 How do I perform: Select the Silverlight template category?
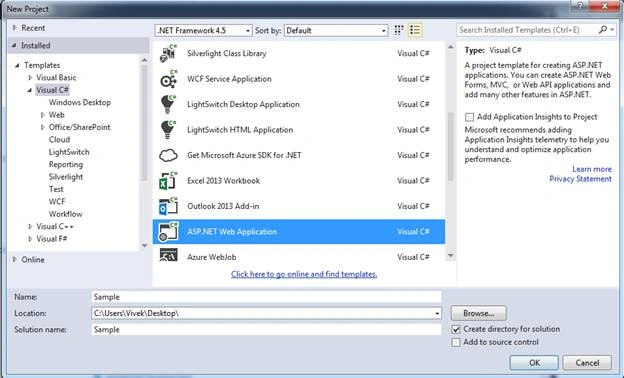[66, 177]
